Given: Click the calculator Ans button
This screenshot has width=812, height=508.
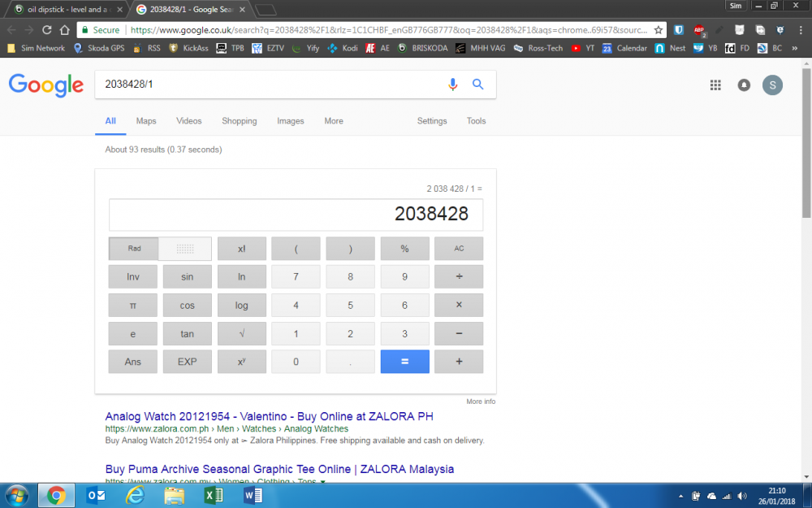Looking at the screenshot, I should (132, 362).
